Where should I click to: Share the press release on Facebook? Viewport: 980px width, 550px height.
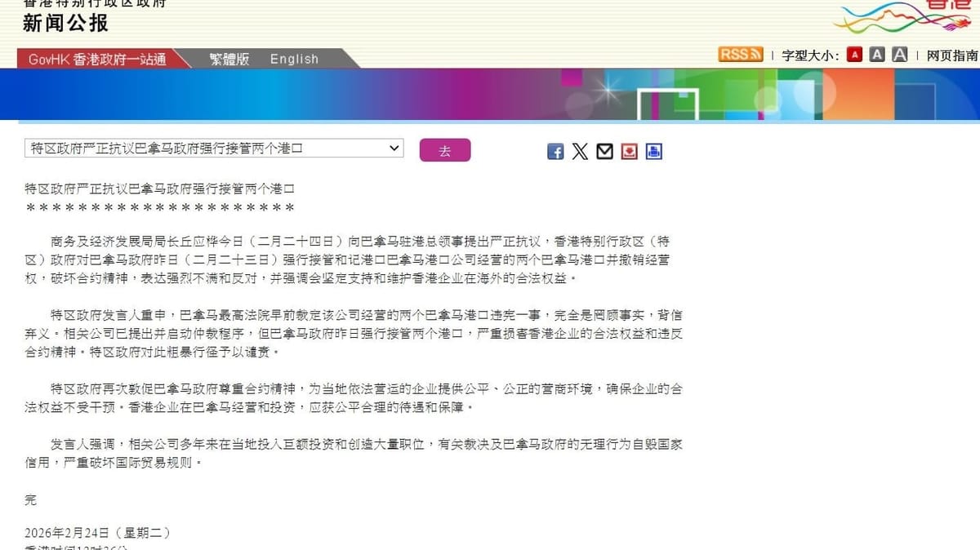pos(555,151)
